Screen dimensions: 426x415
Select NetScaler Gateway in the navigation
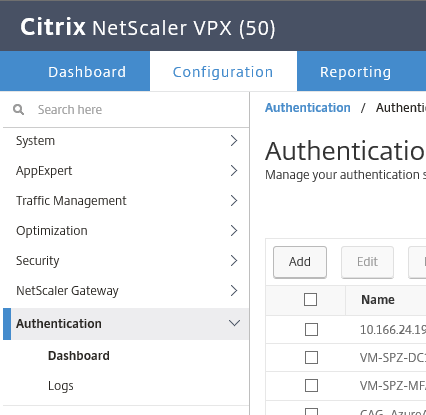pos(67,291)
